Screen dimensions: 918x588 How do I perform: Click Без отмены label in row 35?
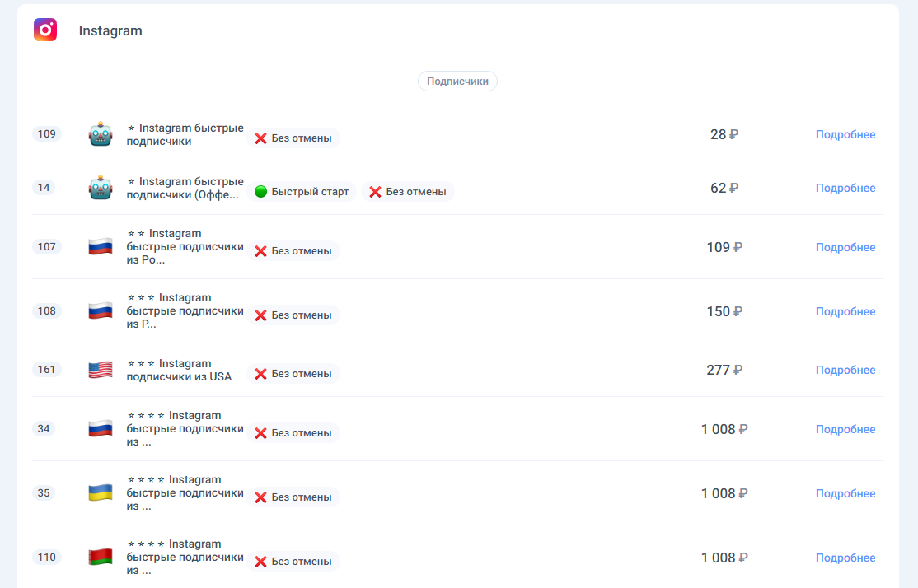(x=302, y=497)
